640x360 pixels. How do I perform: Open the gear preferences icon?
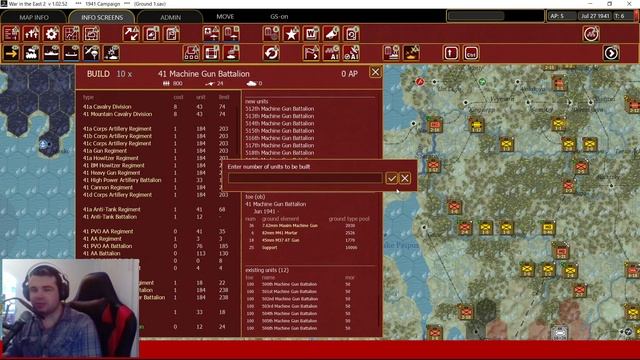point(51,33)
